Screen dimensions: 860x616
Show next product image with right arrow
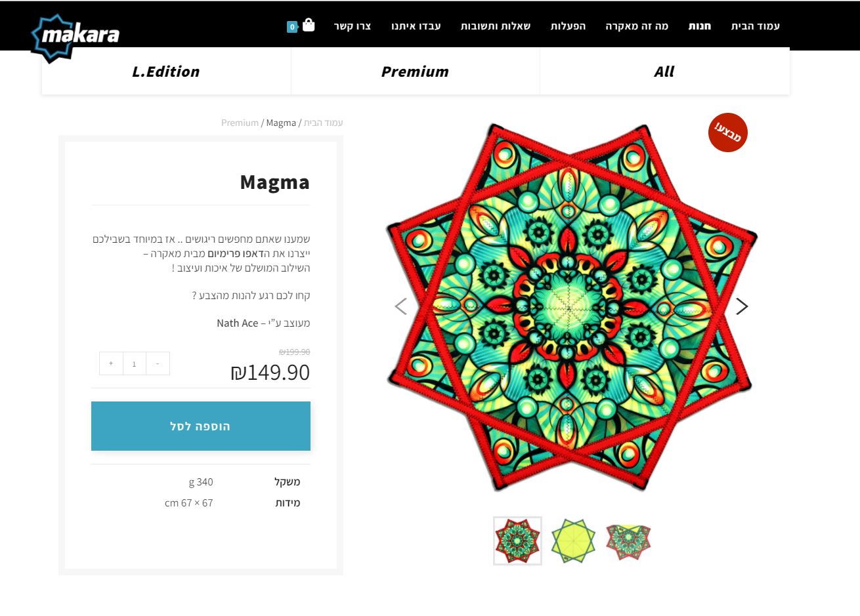pyautogui.click(x=741, y=306)
